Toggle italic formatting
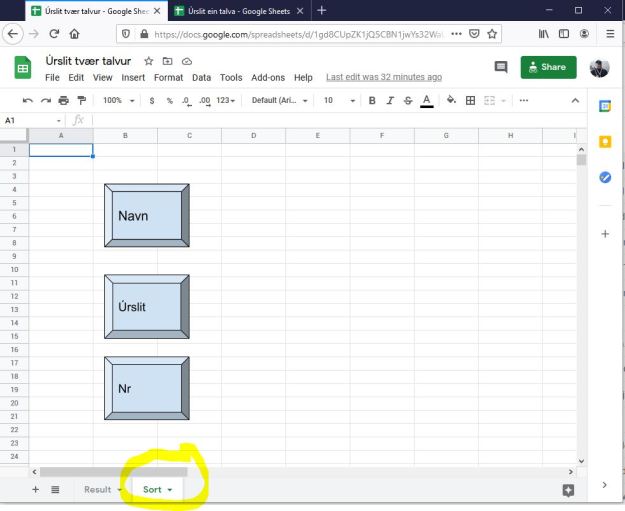 coord(390,100)
